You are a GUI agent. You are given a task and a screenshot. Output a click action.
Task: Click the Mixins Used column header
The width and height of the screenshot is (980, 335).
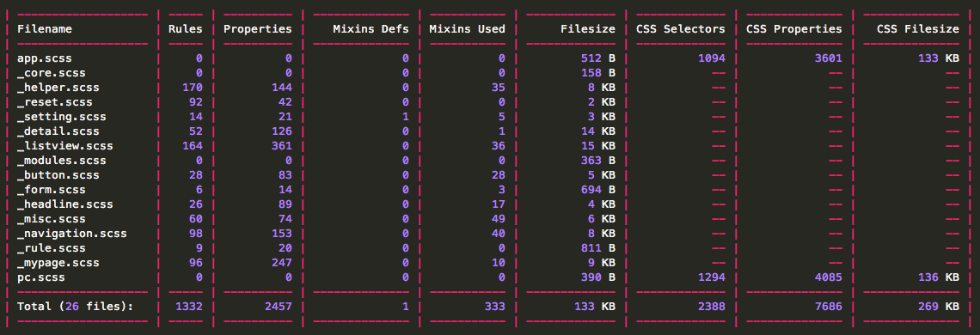click(468, 28)
